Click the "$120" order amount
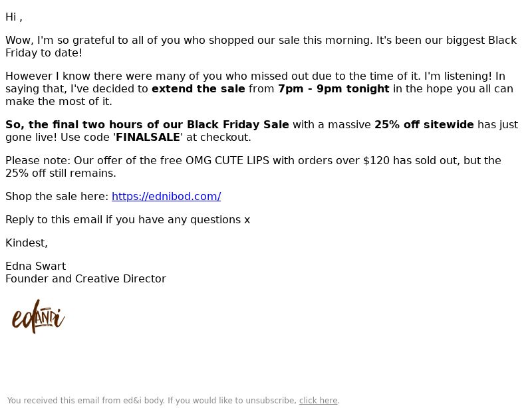Image resolution: width=532 pixels, height=408 pixels. [376, 160]
